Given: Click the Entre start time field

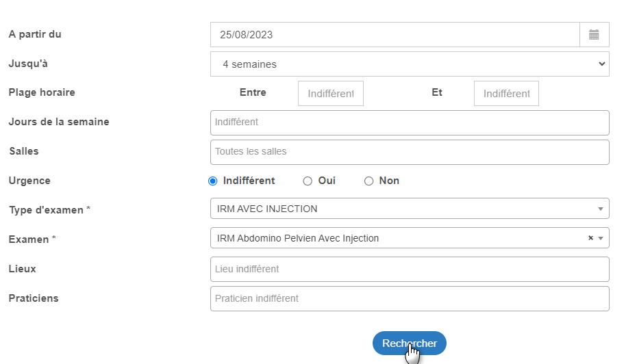Looking at the screenshot, I should pos(331,93).
